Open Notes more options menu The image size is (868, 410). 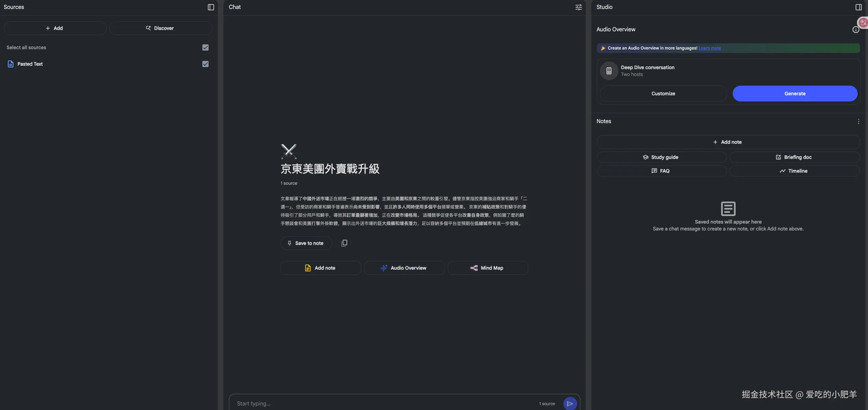(x=858, y=121)
